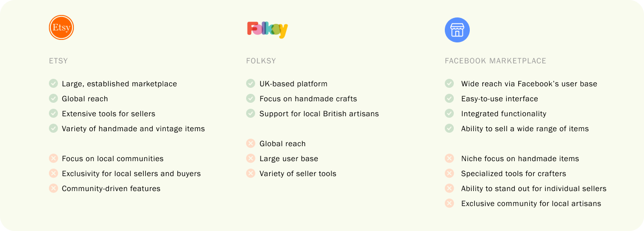Click the blue Facebook Marketplace storefront icon
The image size is (644, 231).
pos(457,30)
